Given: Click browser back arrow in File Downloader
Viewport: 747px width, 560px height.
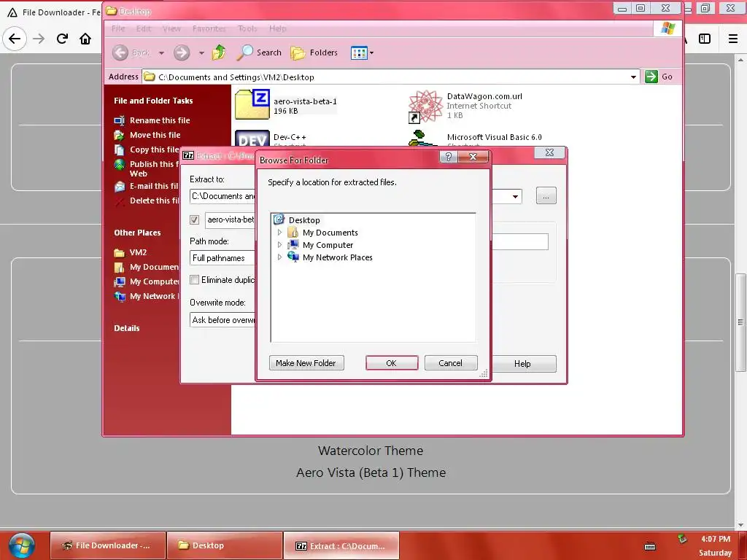Looking at the screenshot, I should (x=15, y=39).
